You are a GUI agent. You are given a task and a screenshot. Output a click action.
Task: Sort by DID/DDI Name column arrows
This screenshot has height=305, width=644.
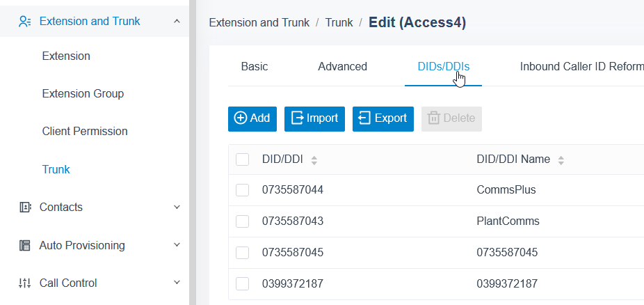561,160
